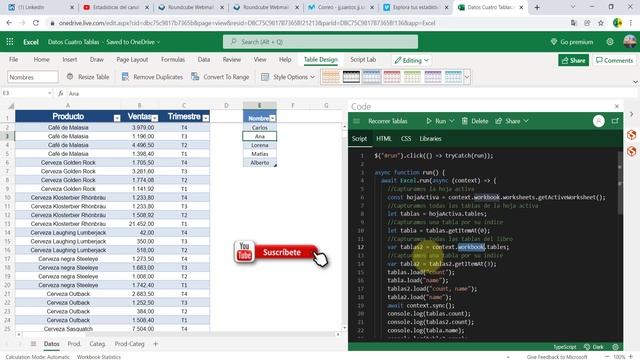The image size is (640, 360).
Task: Switch to the Categ sheet tab
Action: coord(97,344)
